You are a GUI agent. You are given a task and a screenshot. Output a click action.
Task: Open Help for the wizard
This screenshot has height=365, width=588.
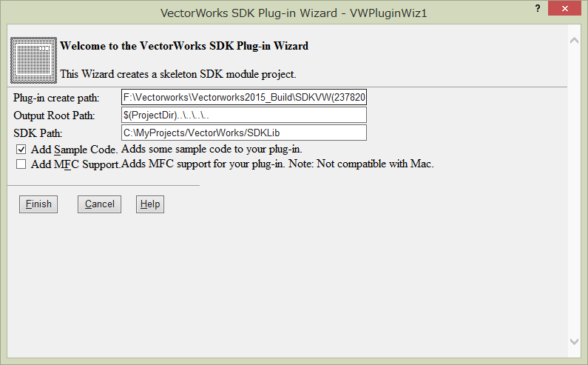(x=150, y=204)
